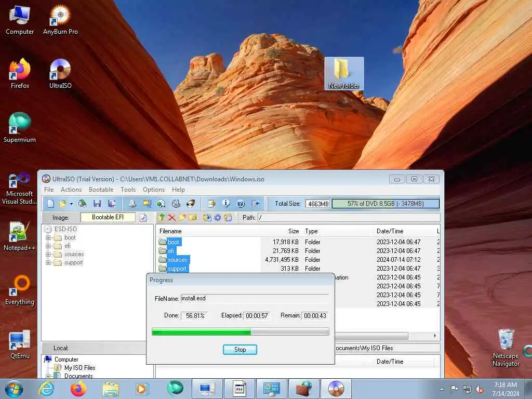Click the Add Files page icon in toolbar
This screenshot has width=532, height=399.
pyautogui.click(x=212, y=204)
